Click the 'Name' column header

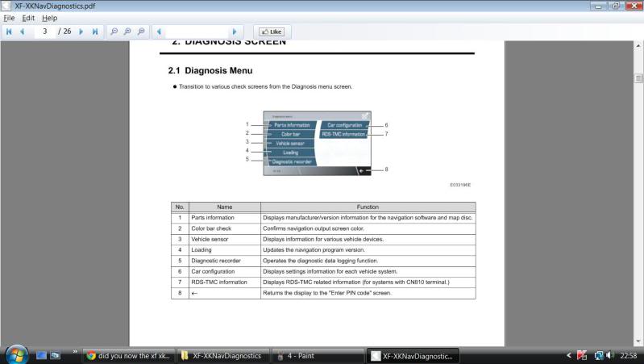tap(225, 207)
